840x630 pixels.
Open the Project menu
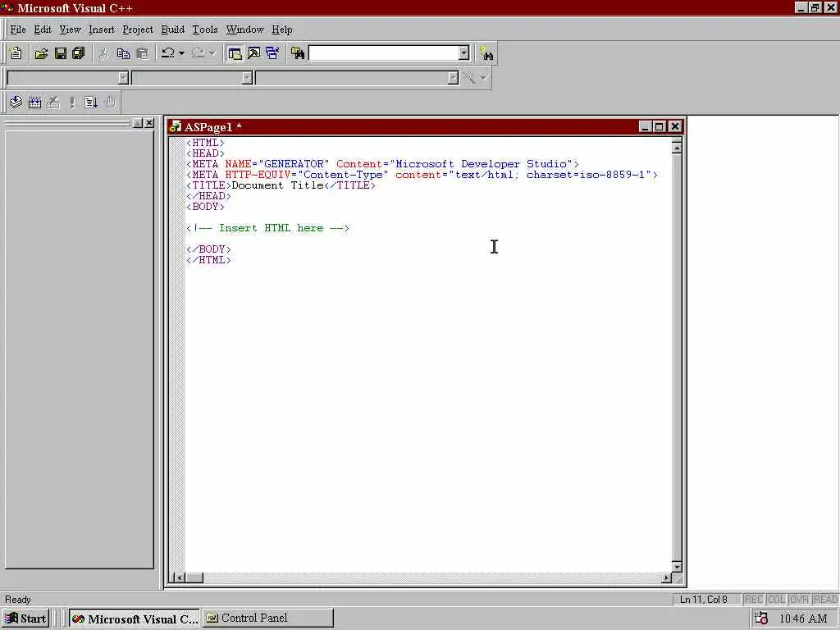[138, 30]
